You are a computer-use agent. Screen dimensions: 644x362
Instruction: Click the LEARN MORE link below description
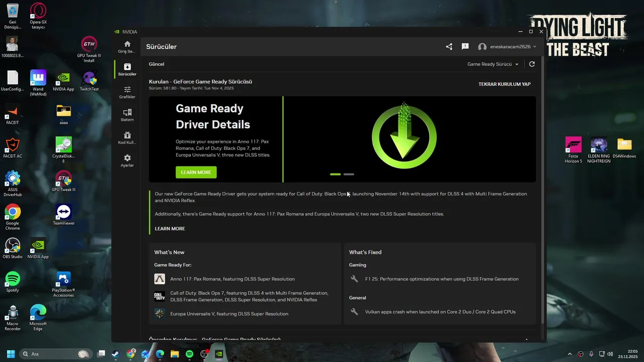pos(170,229)
